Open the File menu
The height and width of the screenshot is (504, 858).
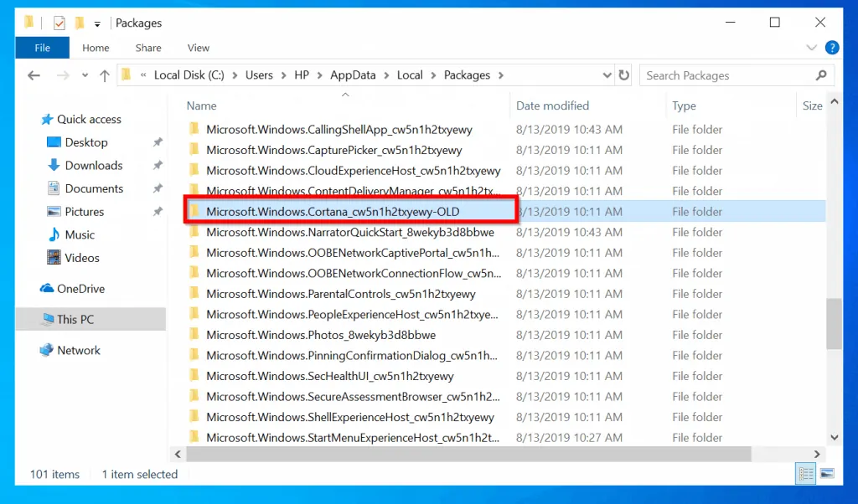click(42, 48)
